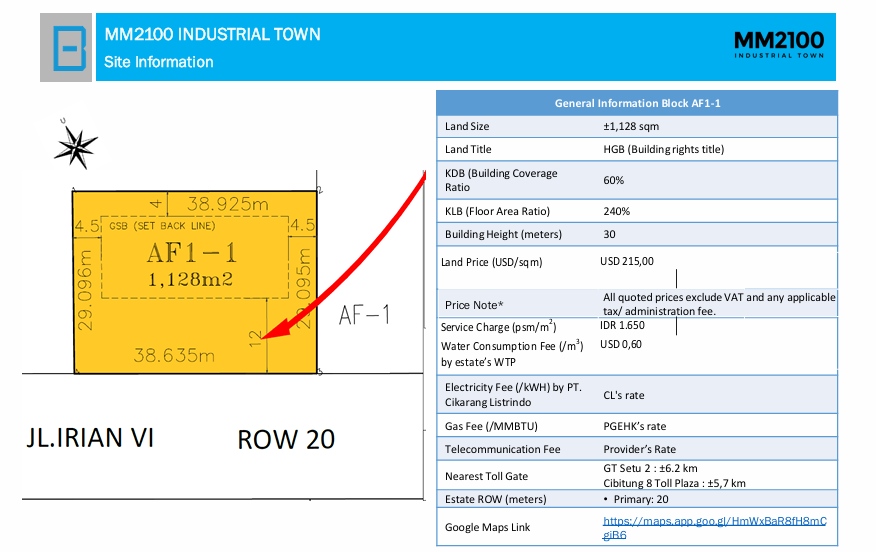Click the 'Price Note*' label

tap(474, 305)
